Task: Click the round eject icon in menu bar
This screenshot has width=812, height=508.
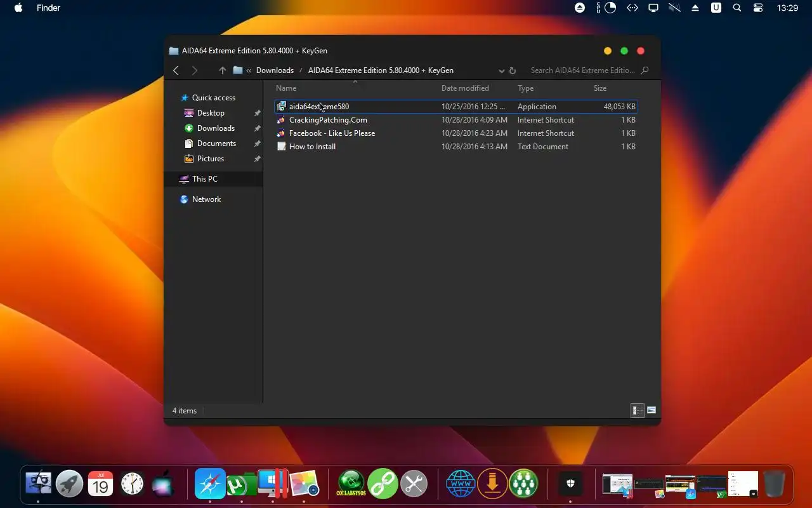Action: point(580,8)
